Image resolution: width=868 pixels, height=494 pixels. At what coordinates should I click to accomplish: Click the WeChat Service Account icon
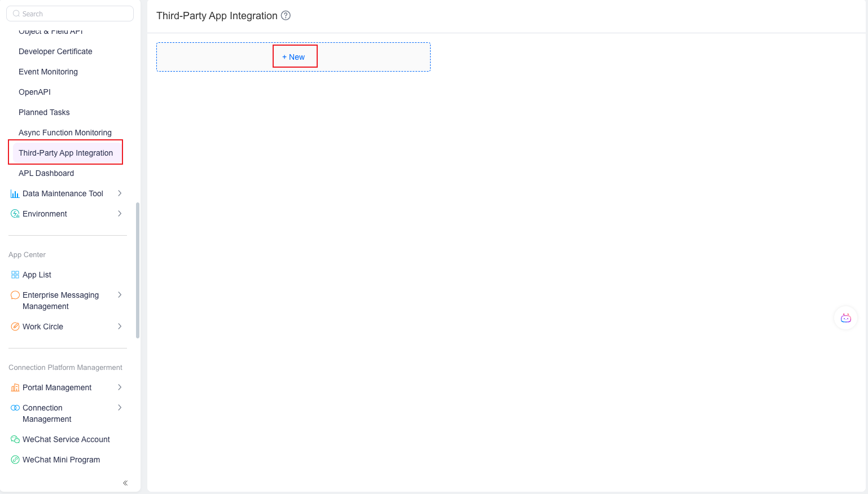coord(15,439)
